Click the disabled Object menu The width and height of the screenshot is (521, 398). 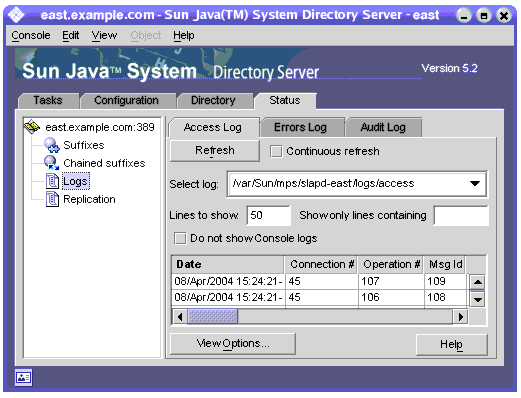click(146, 35)
